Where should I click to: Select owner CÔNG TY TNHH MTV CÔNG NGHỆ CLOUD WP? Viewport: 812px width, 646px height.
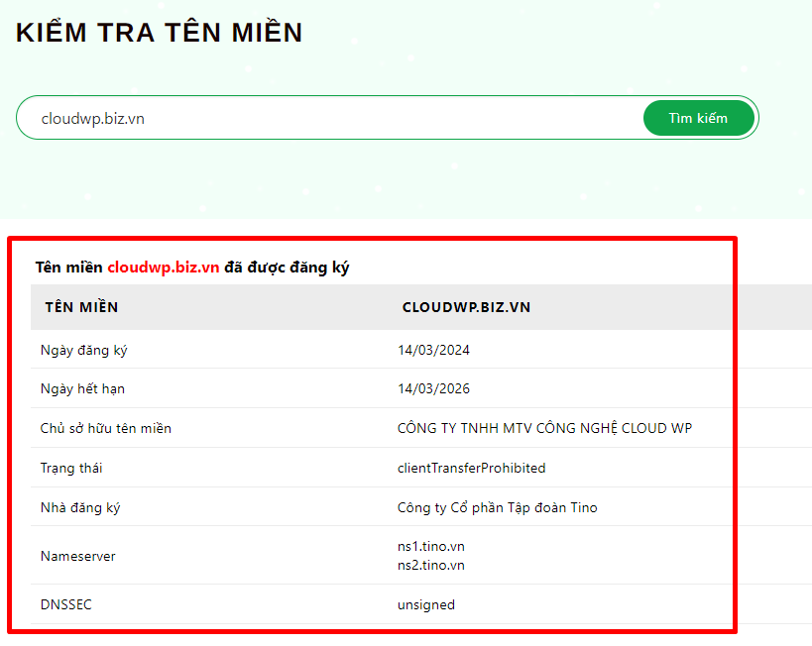tap(544, 429)
